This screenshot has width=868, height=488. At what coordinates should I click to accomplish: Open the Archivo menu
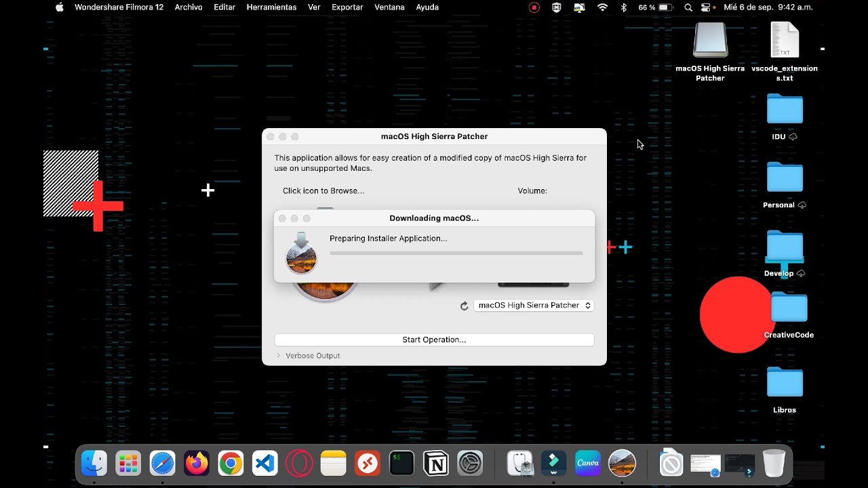189,7
